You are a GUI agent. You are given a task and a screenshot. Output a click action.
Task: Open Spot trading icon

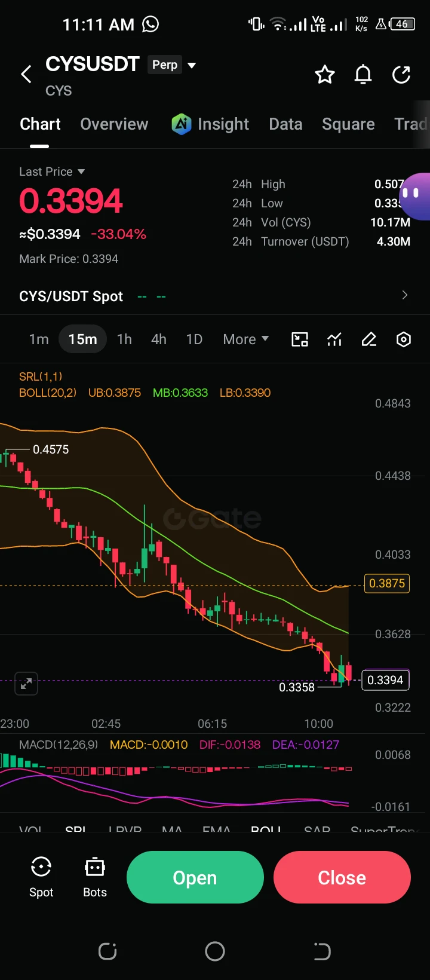pyautogui.click(x=41, y=877)
